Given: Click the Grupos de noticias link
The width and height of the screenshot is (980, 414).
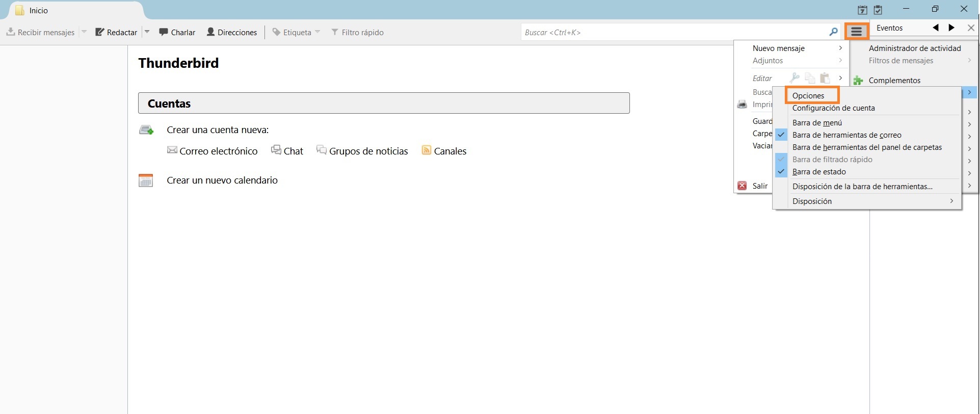Looking at the screenshot, I should [368, 151].
